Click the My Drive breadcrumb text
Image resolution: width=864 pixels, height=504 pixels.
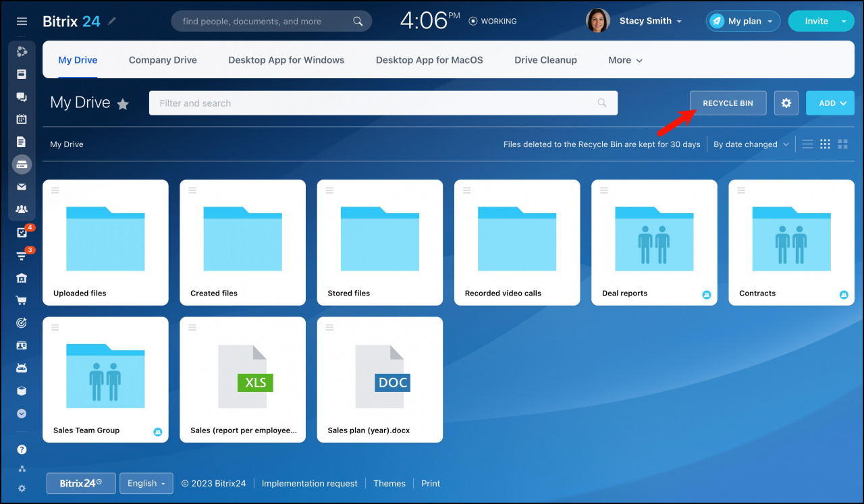point(67,144)
